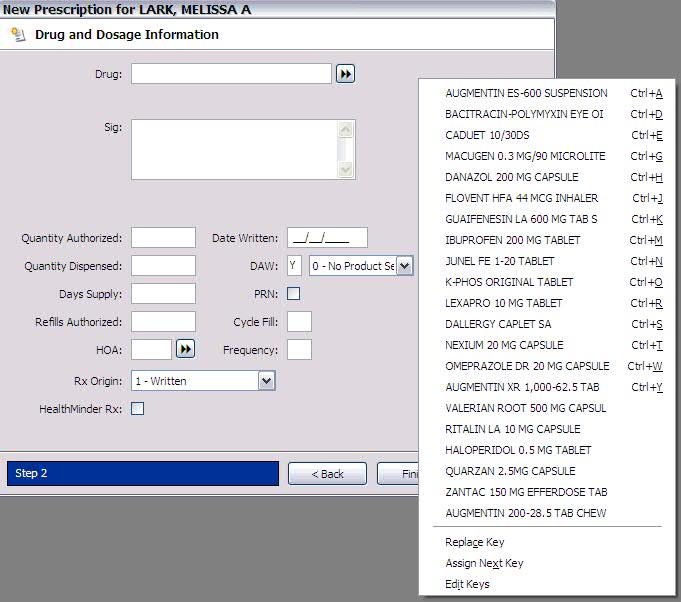
Task: Pick DANAZOL 200 MG CAPSULE
Action: click(547, 177)
